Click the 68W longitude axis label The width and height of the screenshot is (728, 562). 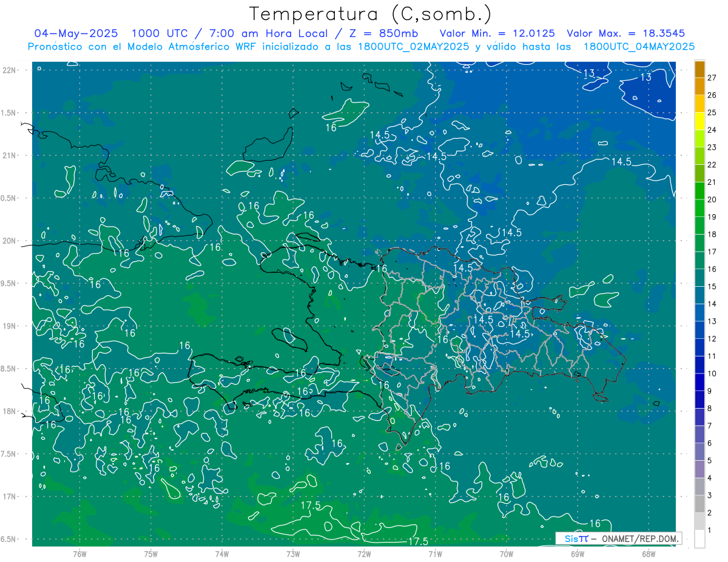(x=649, y=554)
